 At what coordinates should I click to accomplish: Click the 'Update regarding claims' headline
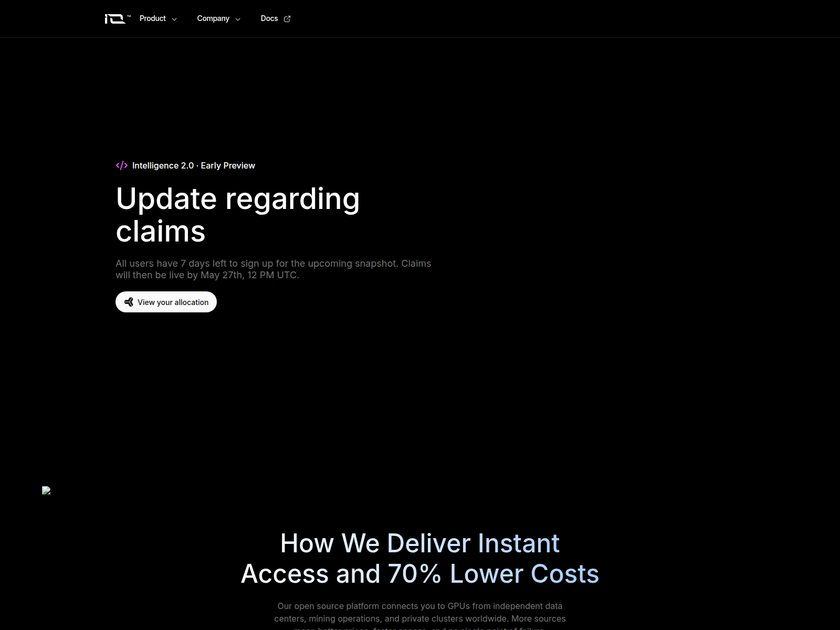pyautogui.click(x=238, y=215)
